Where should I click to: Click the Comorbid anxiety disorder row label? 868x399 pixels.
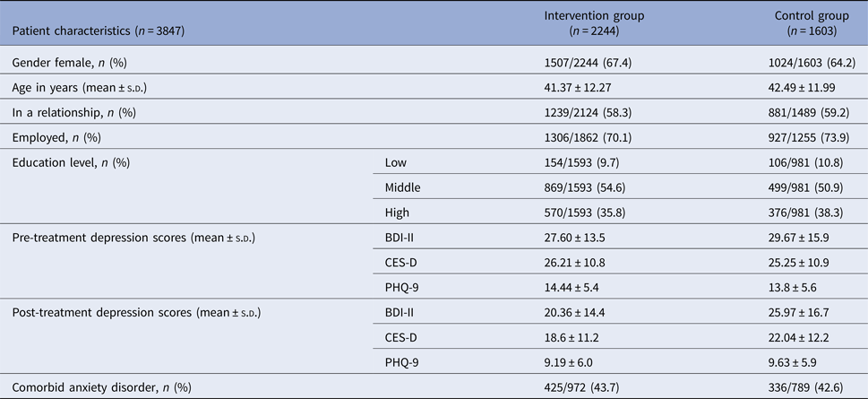click(100, 387)
